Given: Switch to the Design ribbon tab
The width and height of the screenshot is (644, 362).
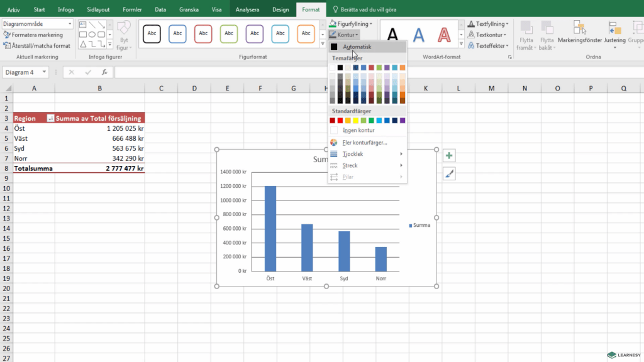Looking at the screenshot, I should point(280,10).
